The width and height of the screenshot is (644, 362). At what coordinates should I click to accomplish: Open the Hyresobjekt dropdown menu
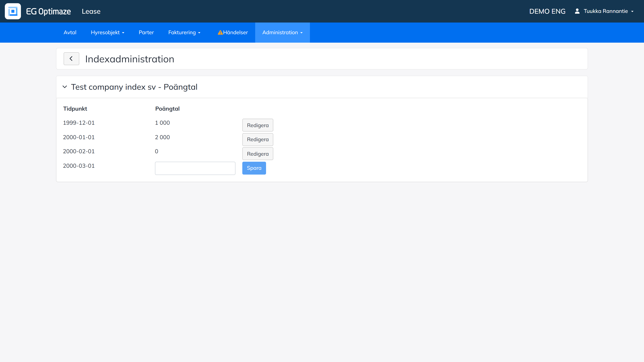pyautogui.click(x=107, y=32)
